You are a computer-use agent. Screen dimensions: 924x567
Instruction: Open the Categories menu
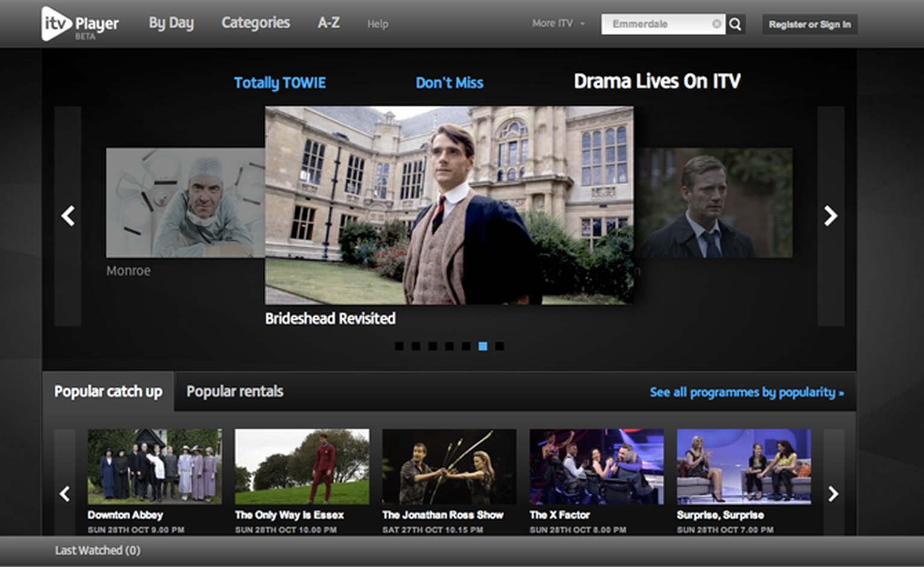coord(256,23)
